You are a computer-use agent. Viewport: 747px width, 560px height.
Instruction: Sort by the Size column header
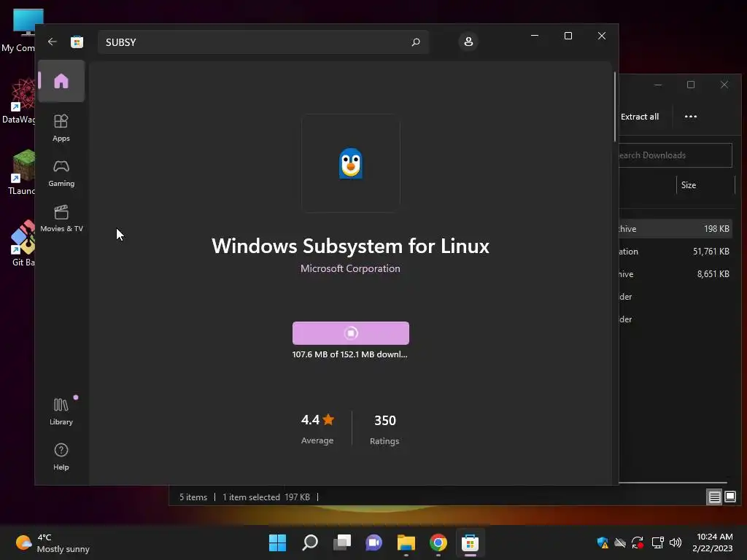tap(689, 184)
